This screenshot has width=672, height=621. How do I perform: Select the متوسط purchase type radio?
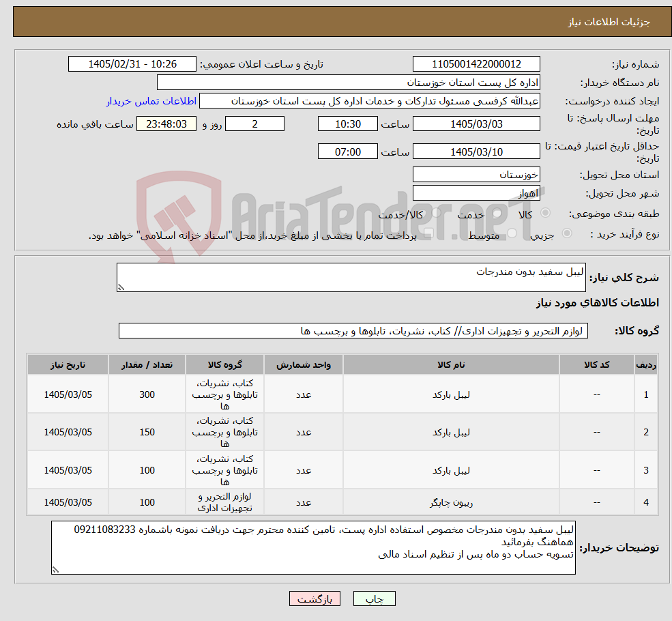click(x=512, y=233)
